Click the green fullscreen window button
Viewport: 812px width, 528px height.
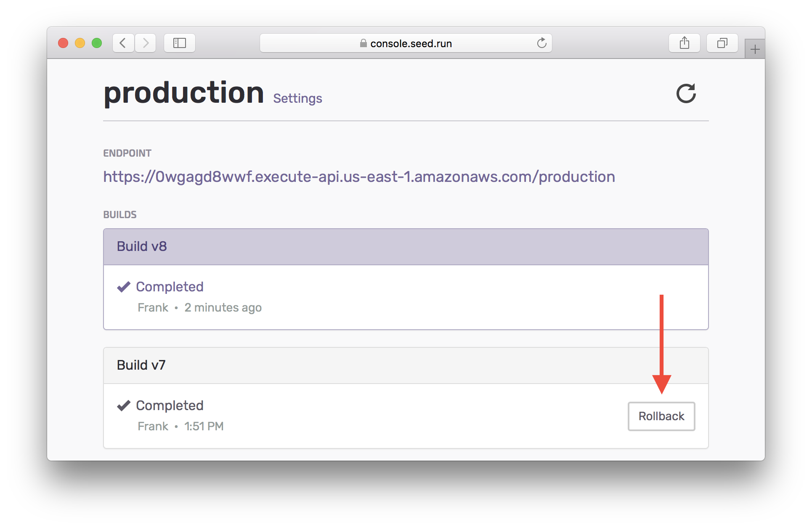pos(97,43)
